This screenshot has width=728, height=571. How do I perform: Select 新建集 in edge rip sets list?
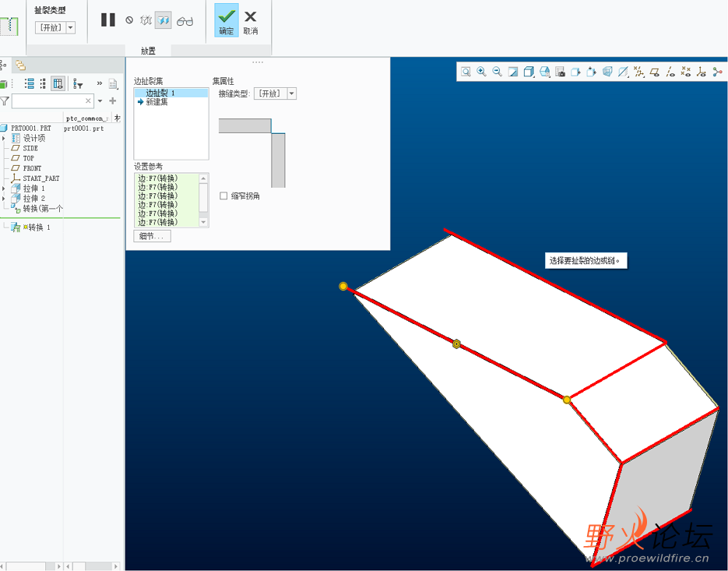157,102
